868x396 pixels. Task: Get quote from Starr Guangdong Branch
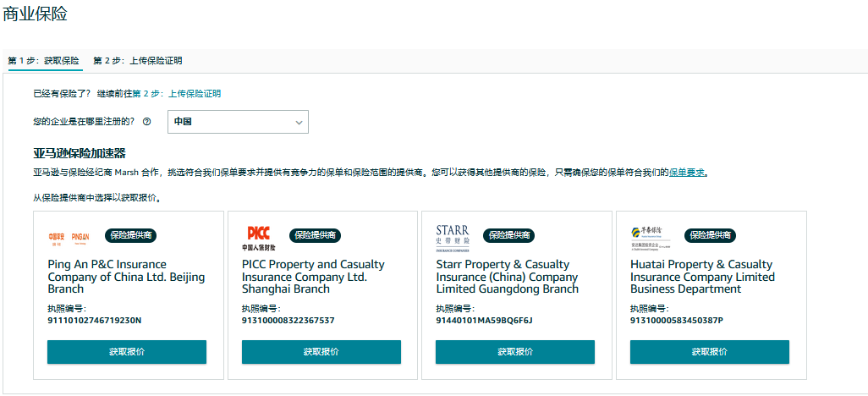tap(515, 352)
